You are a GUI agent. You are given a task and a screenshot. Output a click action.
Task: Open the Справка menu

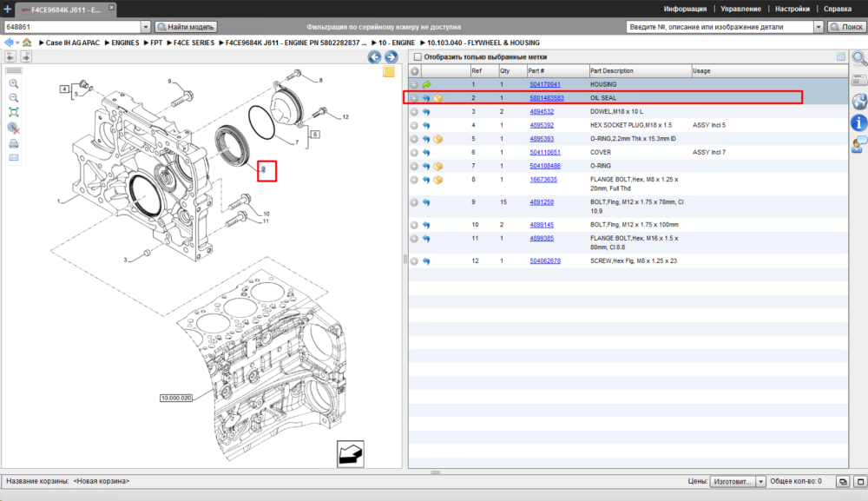(837, 9)
